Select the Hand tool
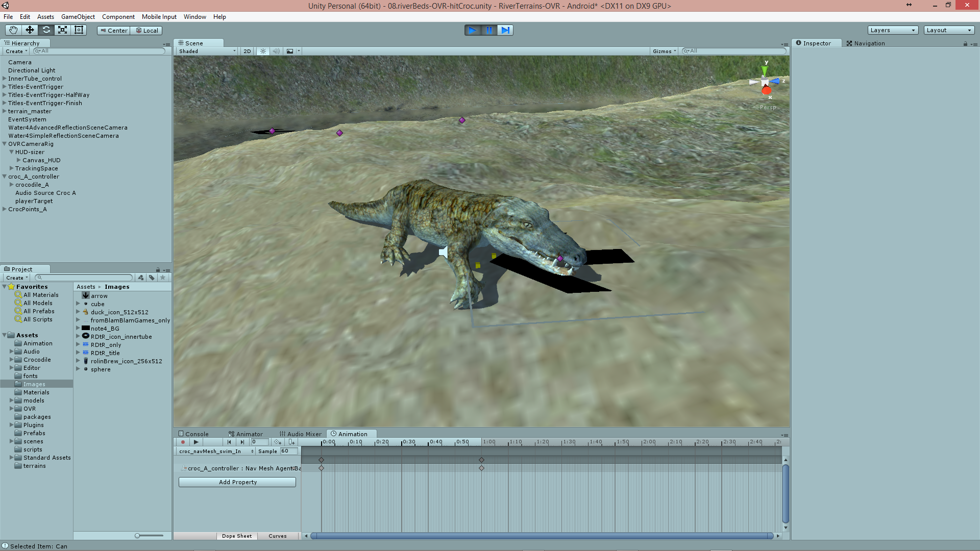The image size is (980, 551). pyautogui.click(x=13, y=30)
